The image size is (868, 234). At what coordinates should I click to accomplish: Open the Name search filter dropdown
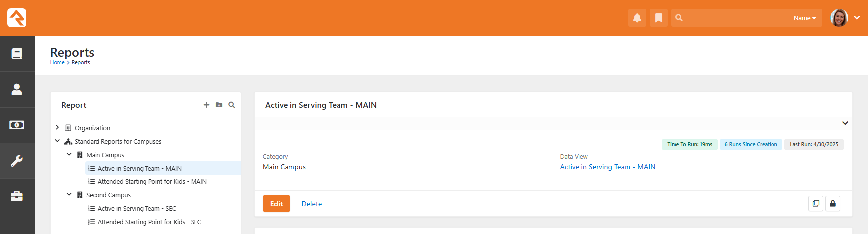pos(805,18)
